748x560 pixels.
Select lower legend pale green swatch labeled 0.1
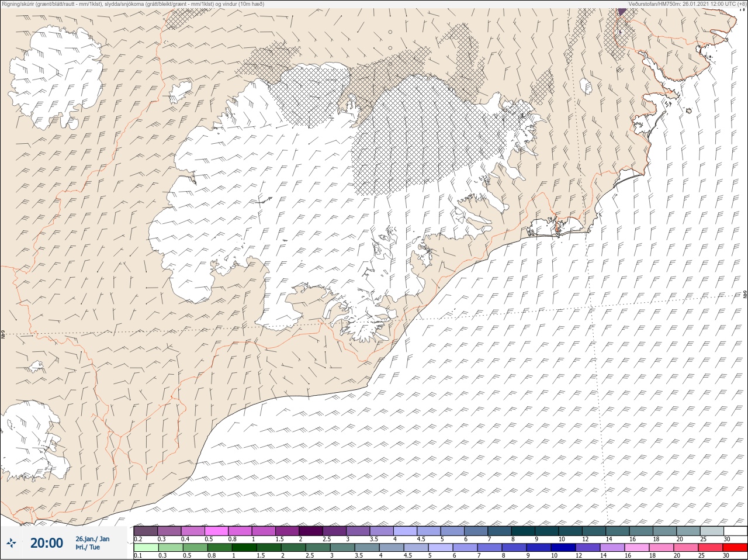(x=146, y=548)
